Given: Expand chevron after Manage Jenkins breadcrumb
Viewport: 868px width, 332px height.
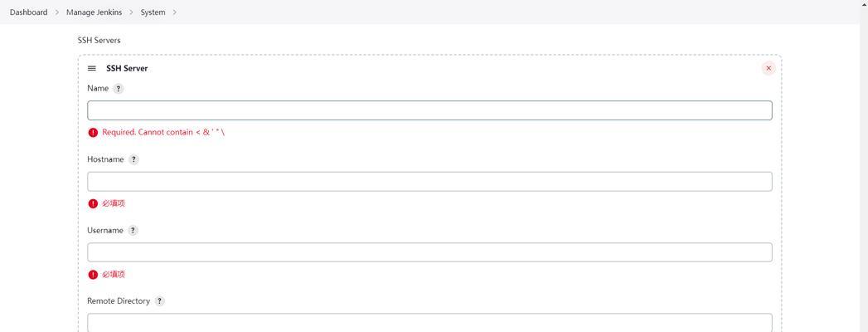Looking at the screenshot, I should (131, 12).
